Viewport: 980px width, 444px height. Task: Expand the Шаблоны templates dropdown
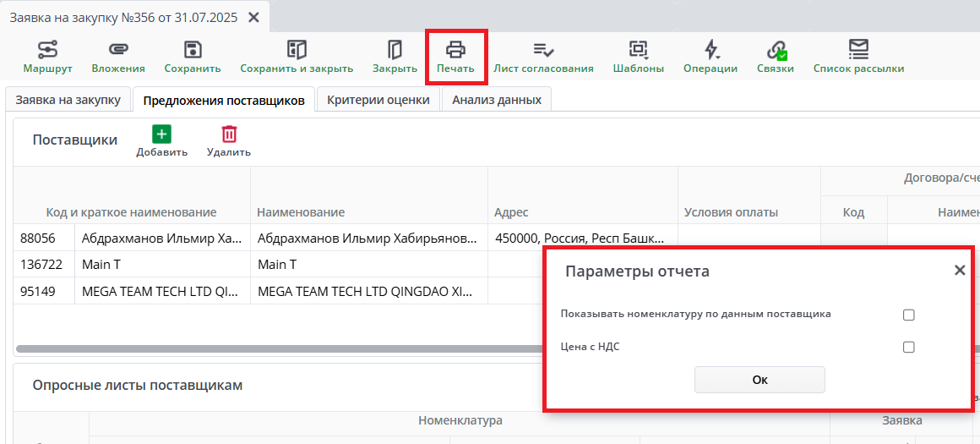638,50
